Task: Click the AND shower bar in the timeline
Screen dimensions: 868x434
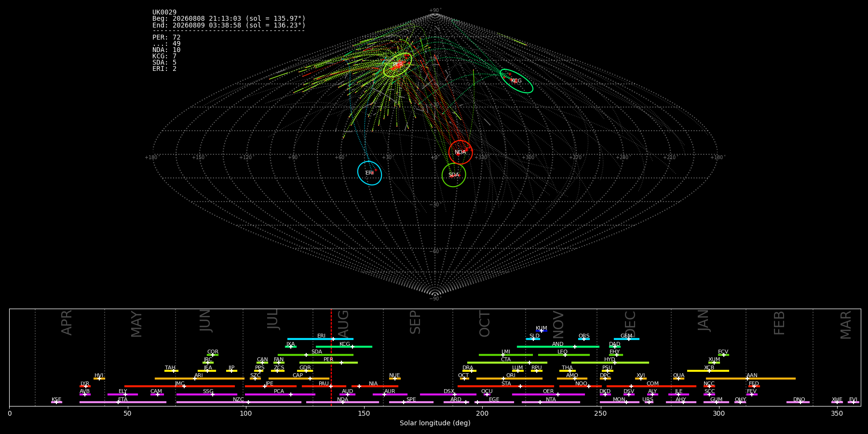Action: (558, 347)
